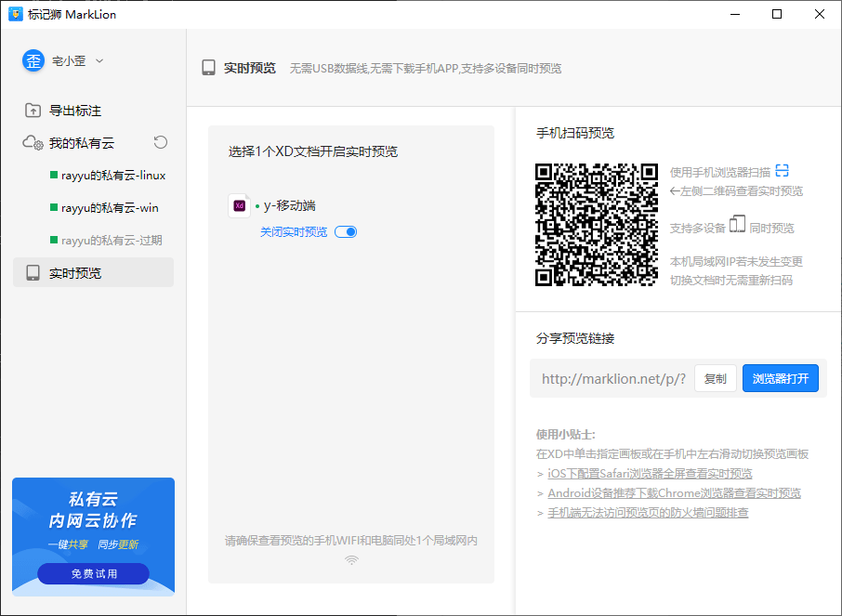Click the multi-device icon next to 支持多设备
Screen dimensions: 842x616
coord(737,226)
